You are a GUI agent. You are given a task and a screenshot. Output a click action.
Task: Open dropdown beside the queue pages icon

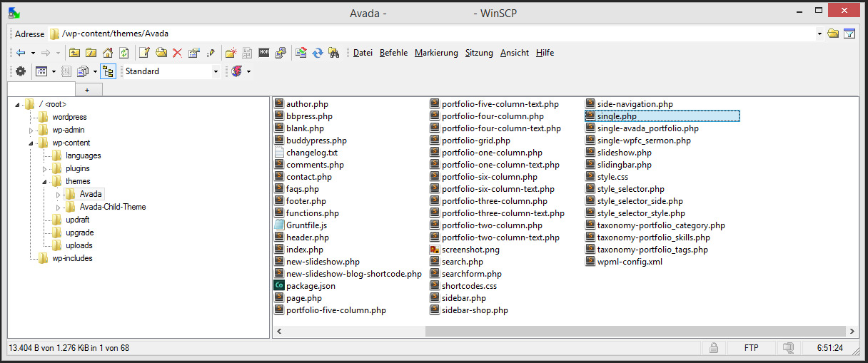(x=95, y=71)
